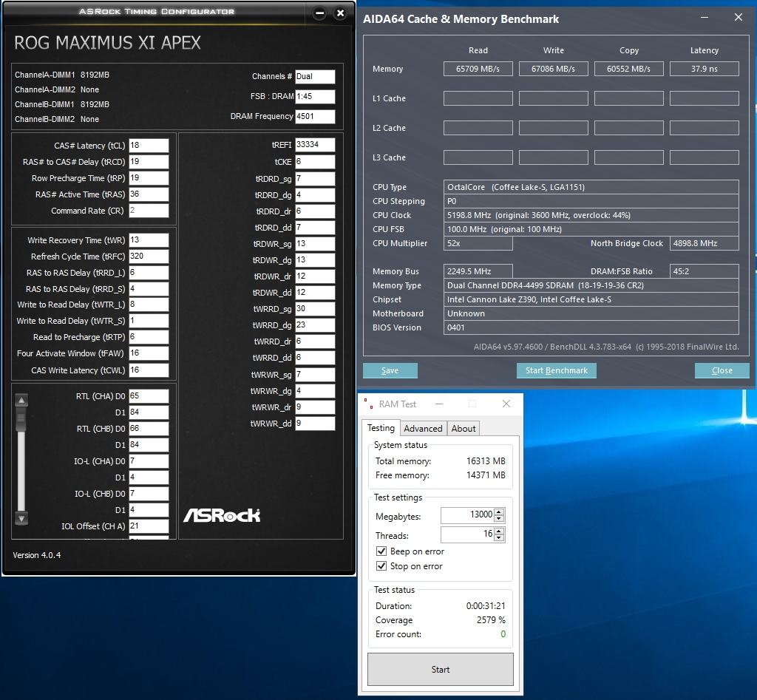
Task: Click Memory Read result 65709 MB/s
Action: coord(478,69)
